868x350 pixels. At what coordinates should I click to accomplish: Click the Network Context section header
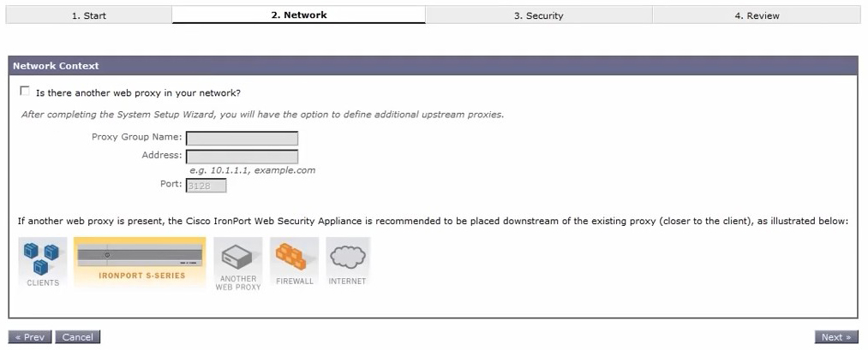click(56, 66)
